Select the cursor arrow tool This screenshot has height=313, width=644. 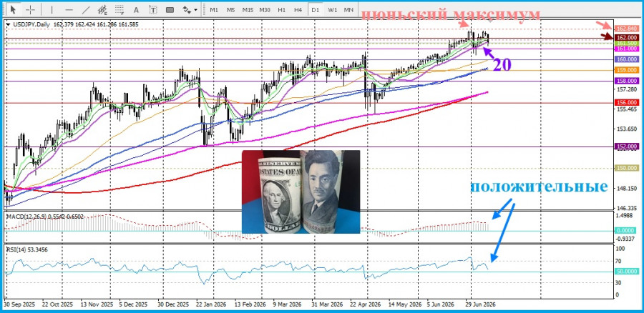[x=13, y=9]
